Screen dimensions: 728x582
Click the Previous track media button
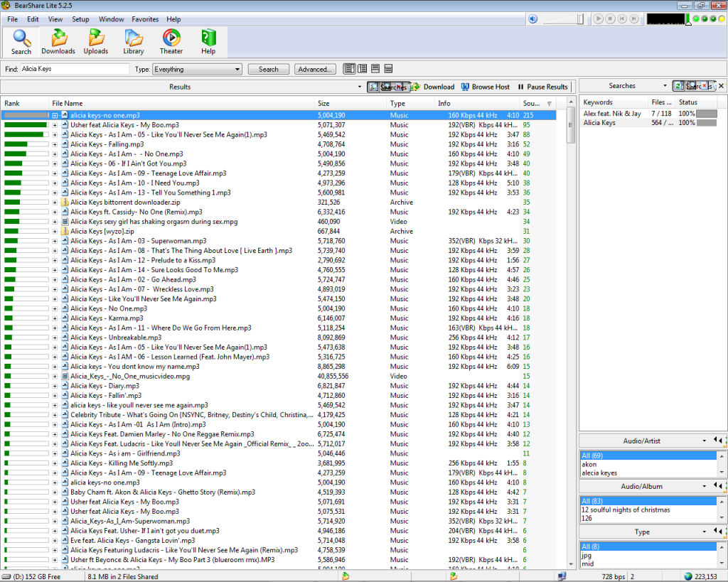[x=622, y=19]
